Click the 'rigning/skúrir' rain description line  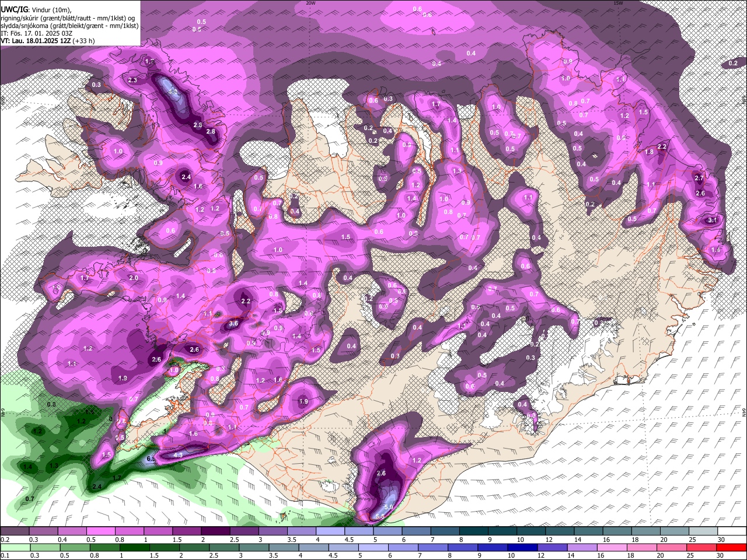69,18
